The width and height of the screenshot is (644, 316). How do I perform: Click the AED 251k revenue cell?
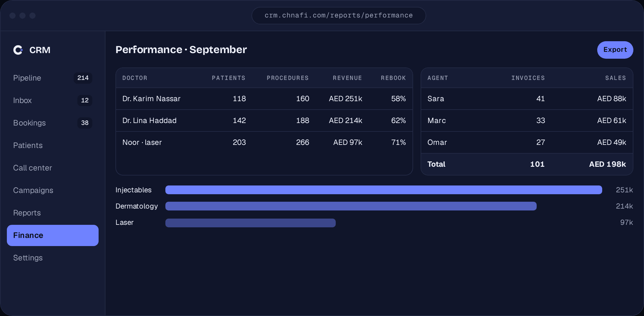pyautogui.click(x=345, y=99)
